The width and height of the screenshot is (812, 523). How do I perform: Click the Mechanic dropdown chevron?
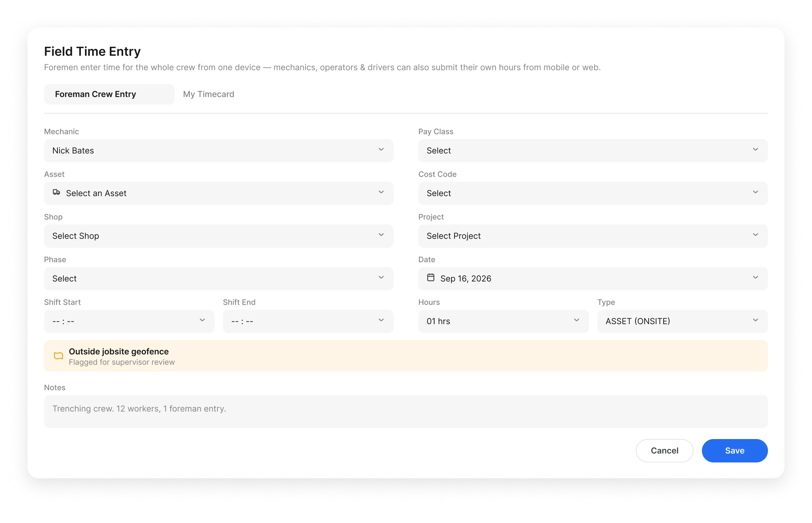(x=381, y=150)
